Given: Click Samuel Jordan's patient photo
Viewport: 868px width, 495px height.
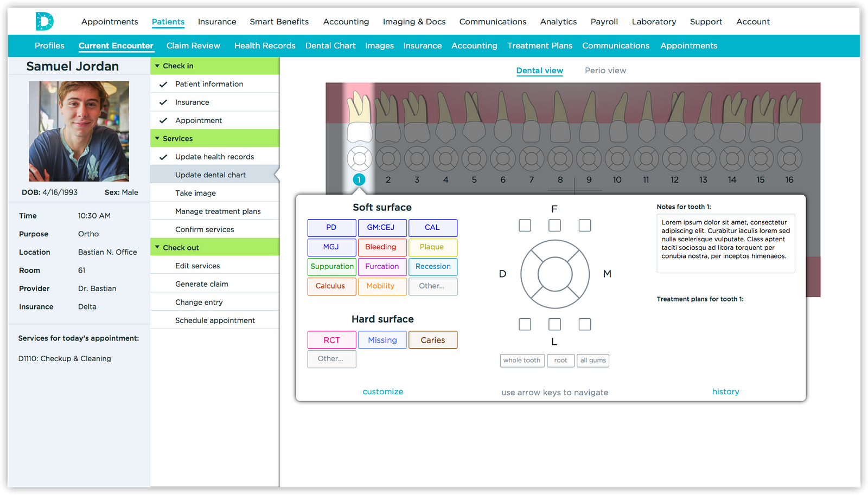Looking at the screenshot, I should click(79, 131).
